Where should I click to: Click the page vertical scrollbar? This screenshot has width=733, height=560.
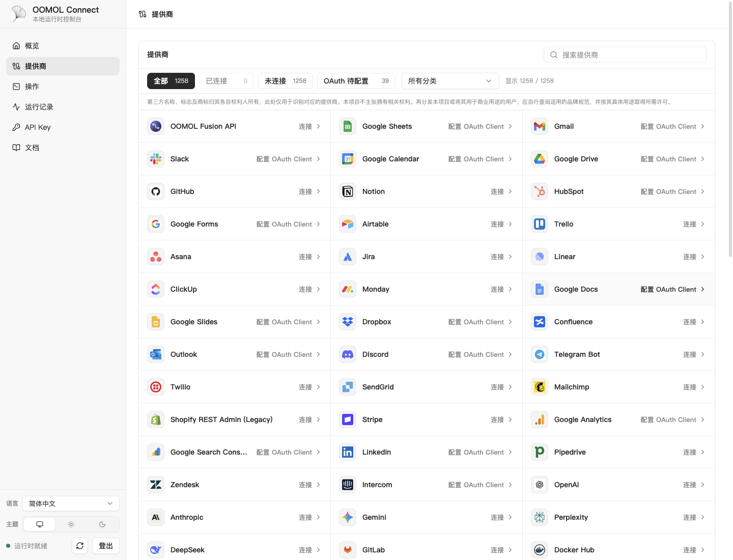(730, 130)
